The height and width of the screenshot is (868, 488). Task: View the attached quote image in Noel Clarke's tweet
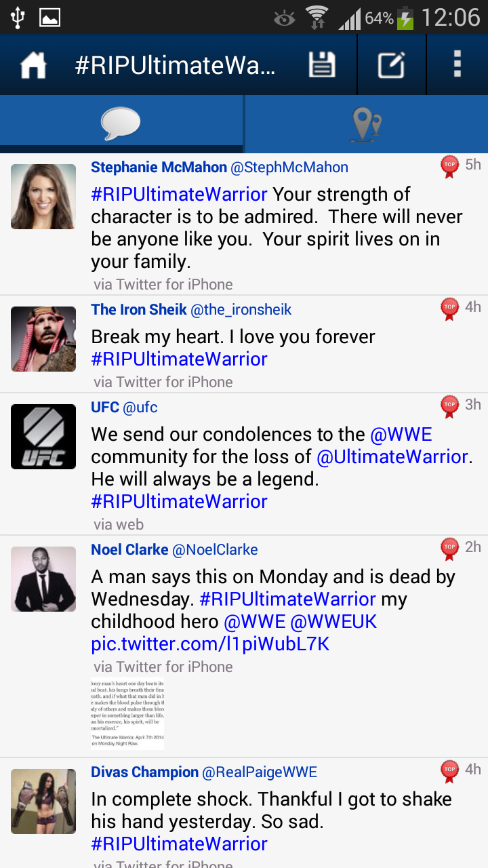point(127,713)
